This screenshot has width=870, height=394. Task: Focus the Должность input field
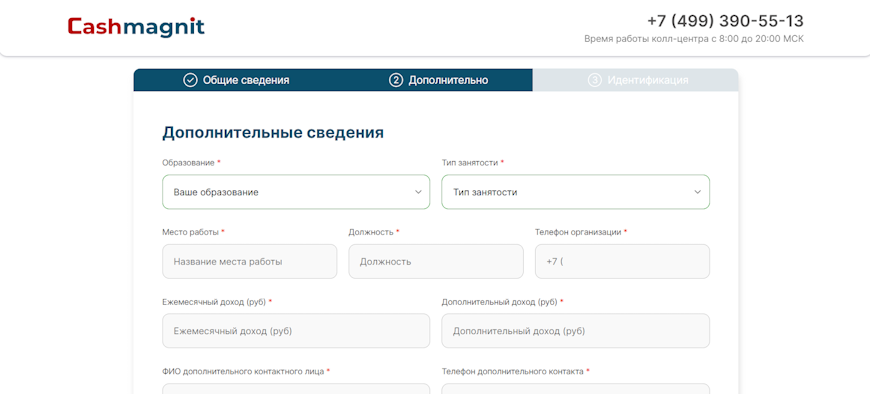(436, 261)
